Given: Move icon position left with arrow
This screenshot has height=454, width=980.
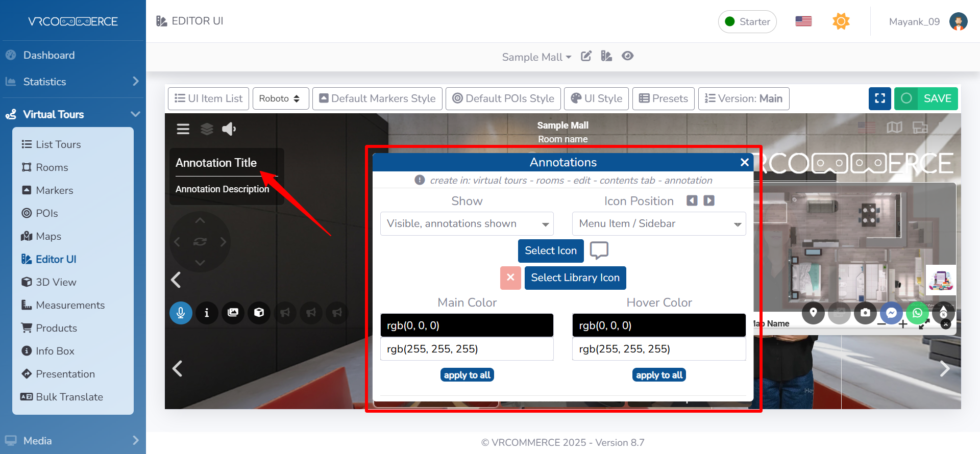Looking at the screenshot, I should (692, 200).
